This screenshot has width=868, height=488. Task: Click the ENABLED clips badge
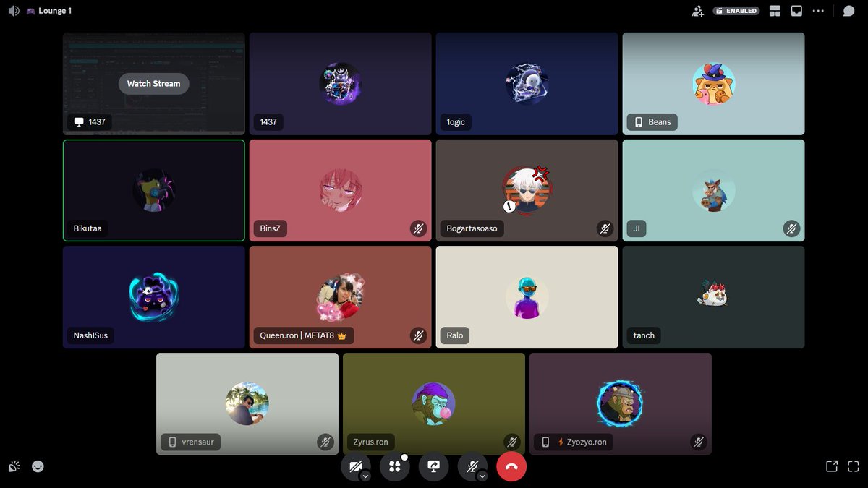click(736, 11)
